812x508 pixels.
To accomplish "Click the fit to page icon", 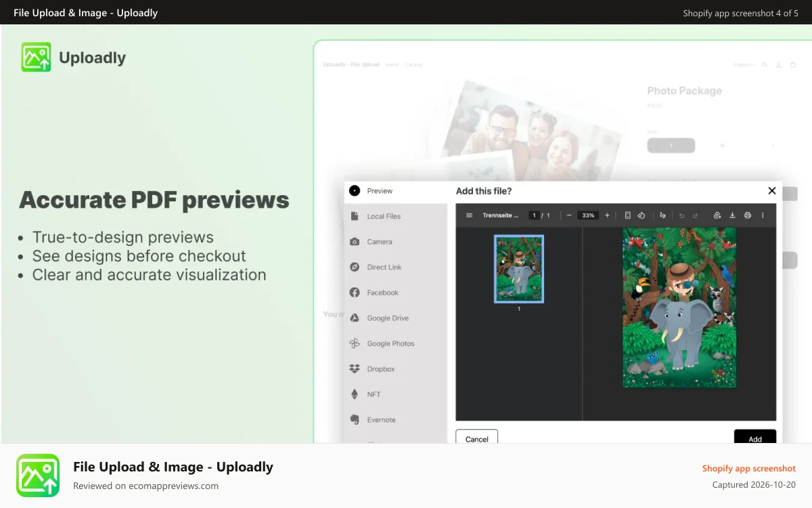I will click(x=628, y=215).
